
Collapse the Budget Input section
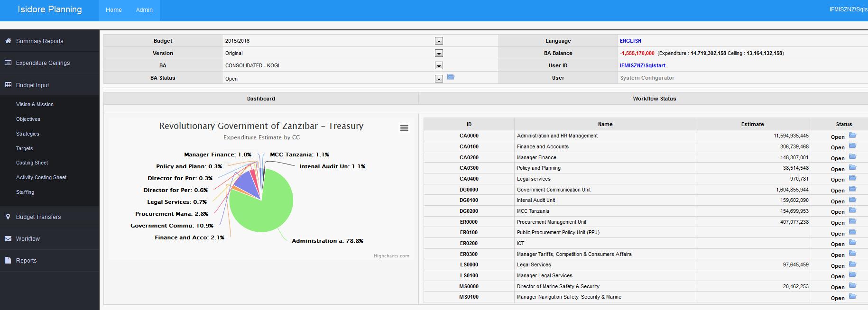(x=49, y=85)
